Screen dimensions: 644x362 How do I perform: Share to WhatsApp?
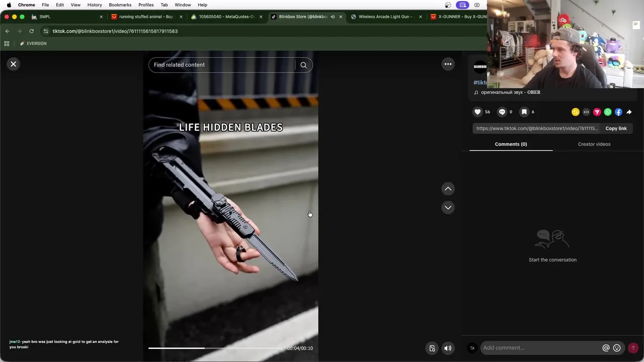pos(608,112)
